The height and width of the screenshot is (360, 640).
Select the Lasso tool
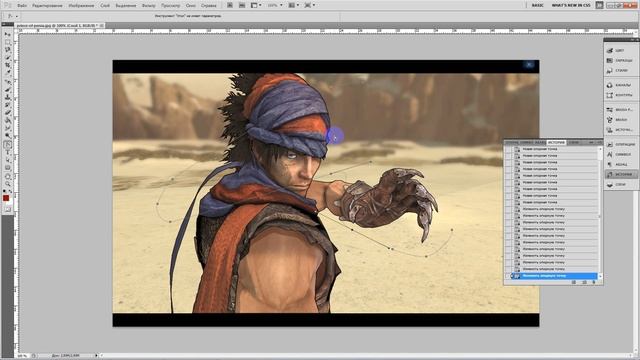(7, 49)
